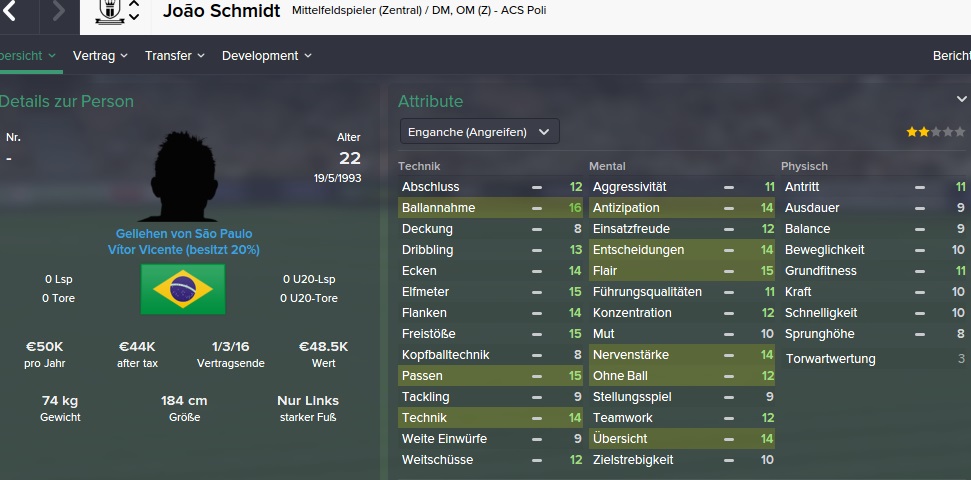
Task: Open the Vertrag dropdown menu
Action: [x=101, y=56]
